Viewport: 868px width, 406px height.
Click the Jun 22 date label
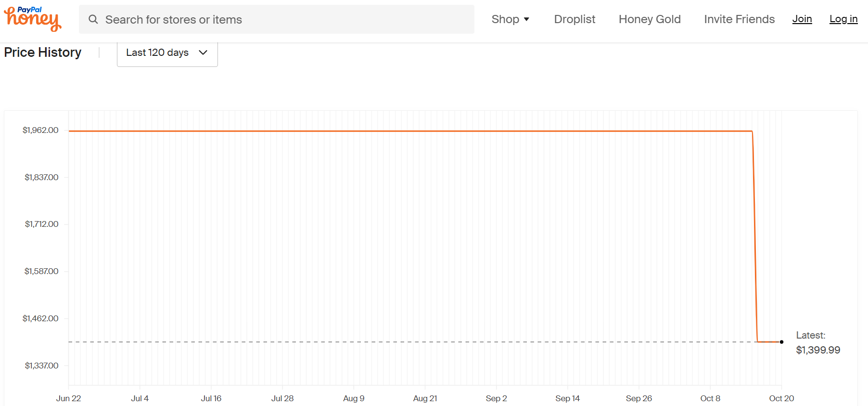[x=68, y=398]
